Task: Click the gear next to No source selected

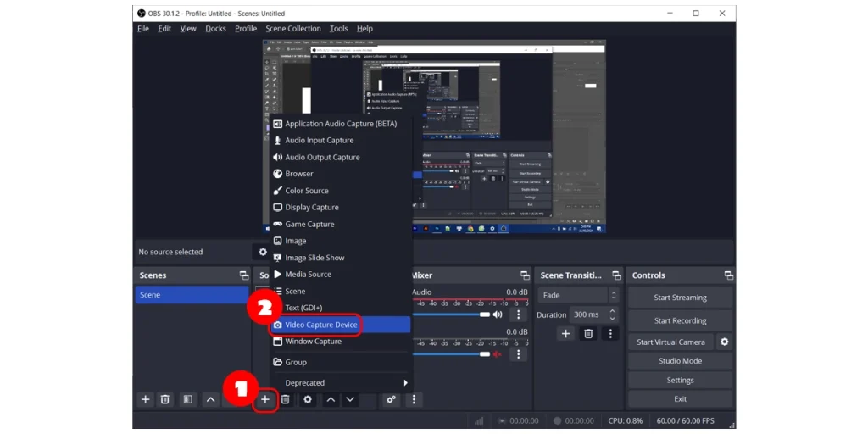Action: (263, 252)
